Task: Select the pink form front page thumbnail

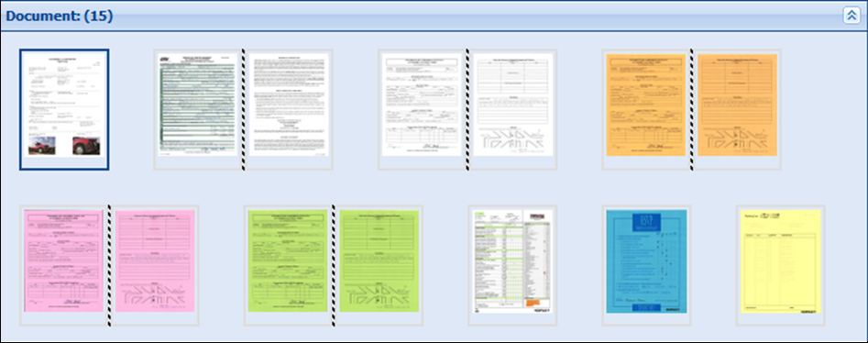Action: 63,260
